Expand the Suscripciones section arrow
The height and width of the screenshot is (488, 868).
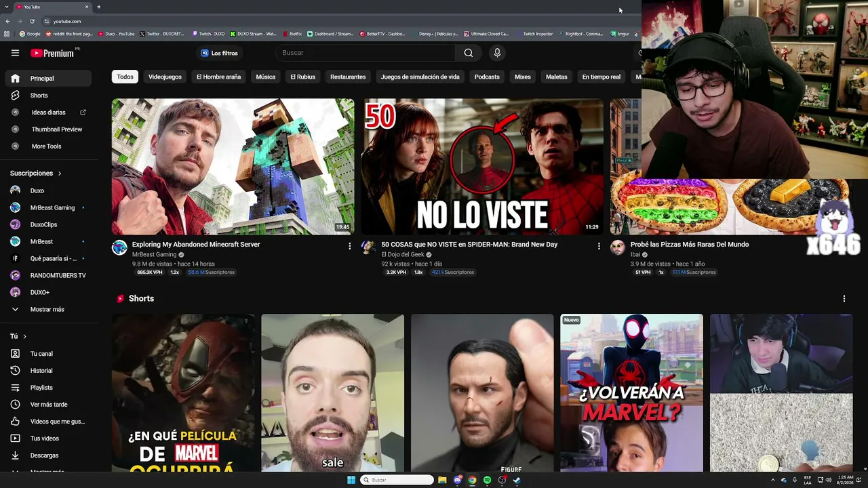[x=60, y=174]
